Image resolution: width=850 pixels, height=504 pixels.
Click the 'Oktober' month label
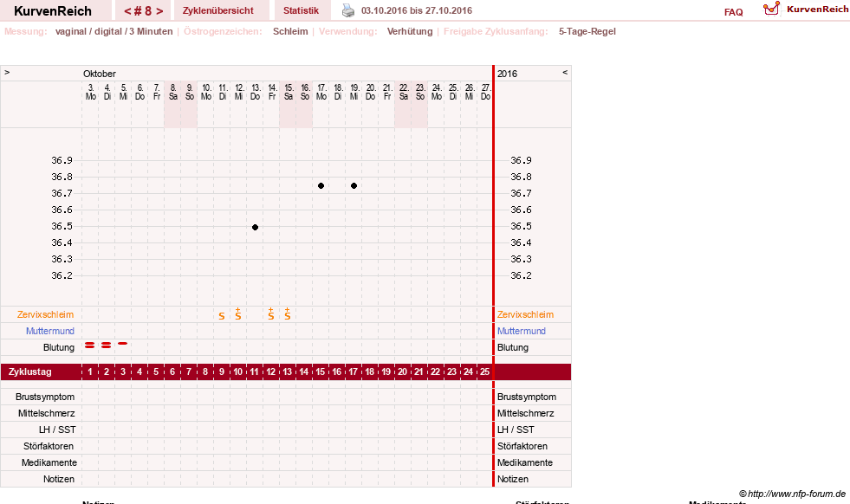pos(99,74)
